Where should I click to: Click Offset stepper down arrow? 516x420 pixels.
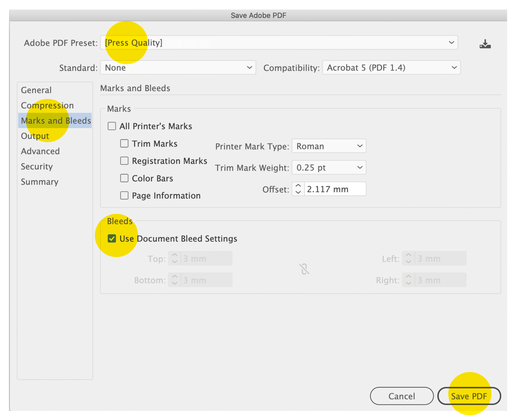tap(298, 192)
